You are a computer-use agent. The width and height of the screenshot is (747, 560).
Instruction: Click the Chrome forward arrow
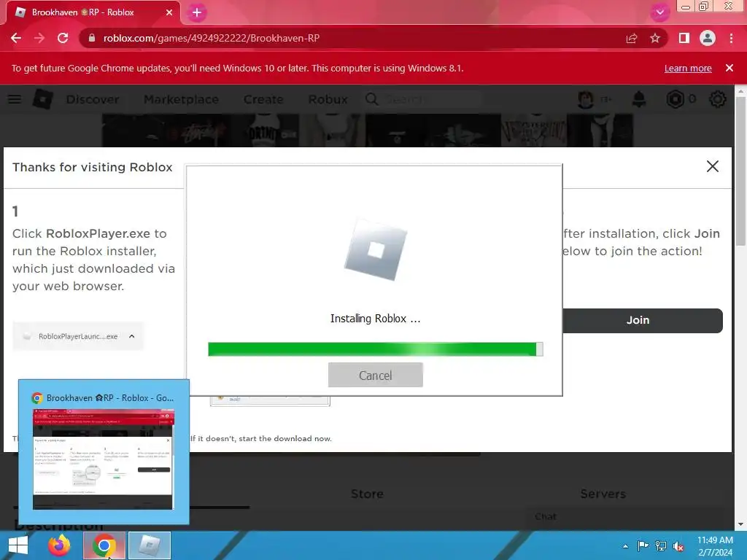39,38
